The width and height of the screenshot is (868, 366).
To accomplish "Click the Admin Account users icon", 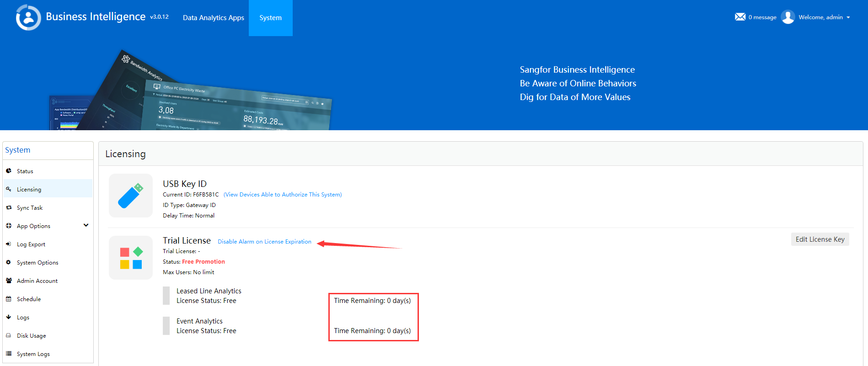I will click(9, 281).
